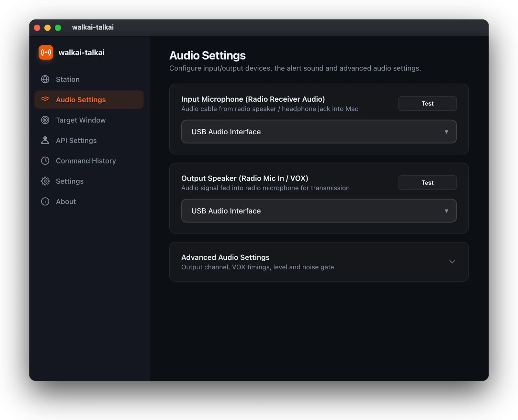This screenshot has width=518, height=420.
Task: Click the gear icon beside Settings
Action: (45, 181)
